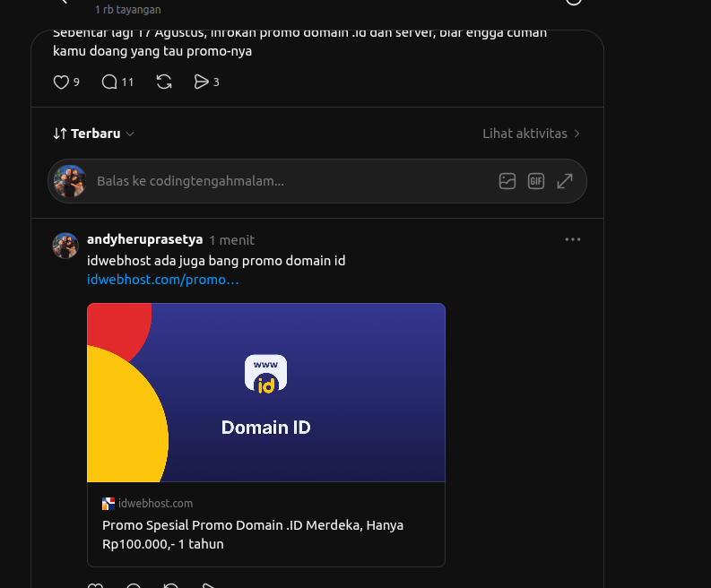The height and width of the screenshot is (588, 711).
Task: Click the 1 menit timestamp
Action: [231, 240]
